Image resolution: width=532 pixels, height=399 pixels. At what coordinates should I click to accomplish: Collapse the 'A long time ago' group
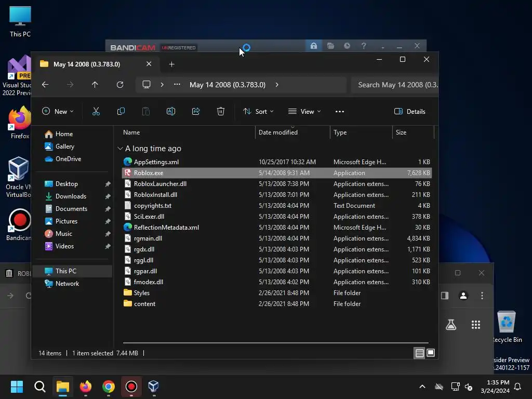pos(120,149)
